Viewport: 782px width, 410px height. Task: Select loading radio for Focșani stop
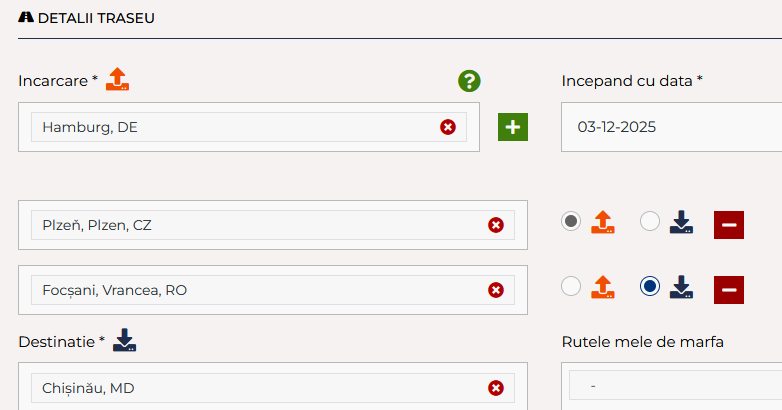pyautogui.click(x=571, y=287)
